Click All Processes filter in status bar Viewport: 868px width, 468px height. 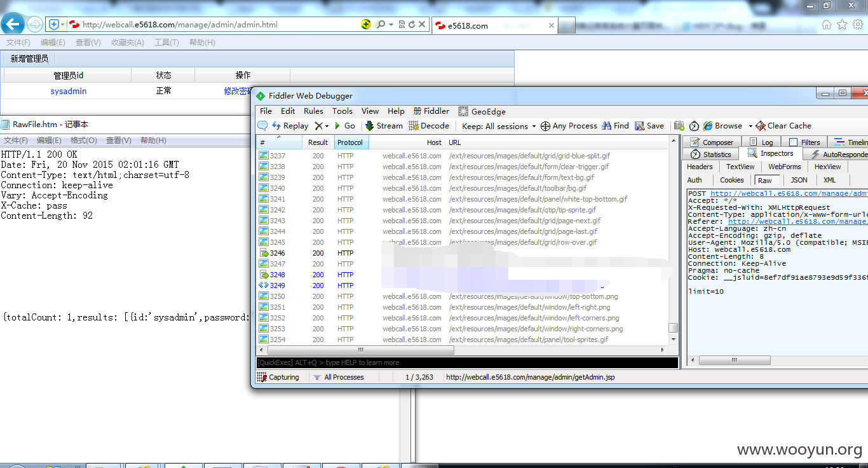click(339, 377)
